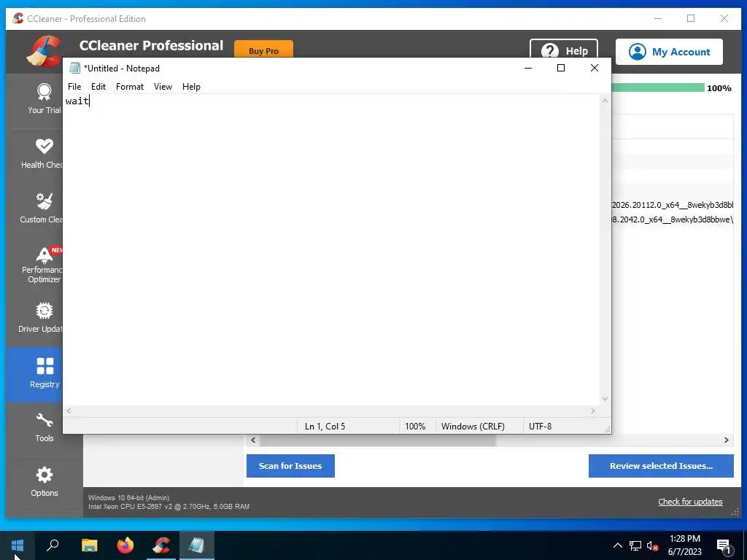Click "100%" label beside progress bar
Image resolution: width=747 pixels, height=560 pixels.
tap(719, 88)
